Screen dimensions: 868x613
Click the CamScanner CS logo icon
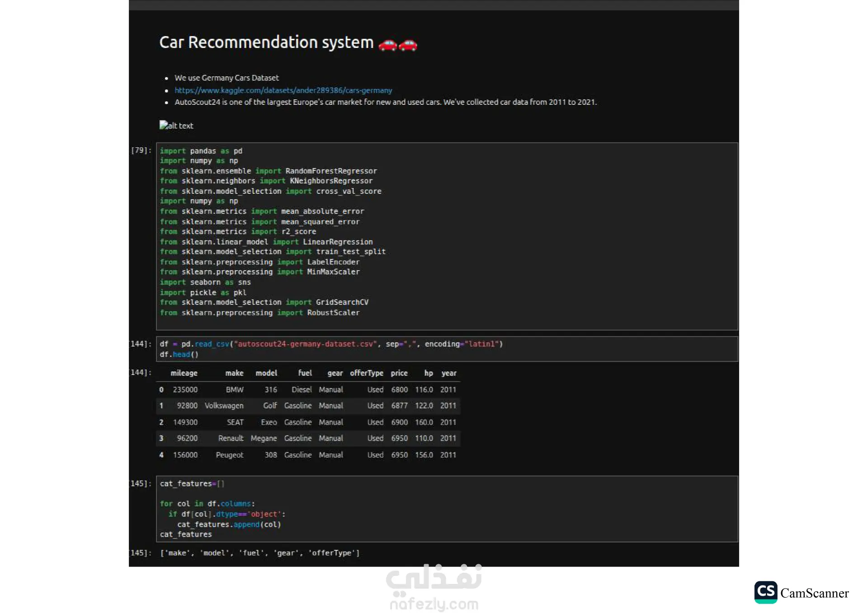point(765,592)
